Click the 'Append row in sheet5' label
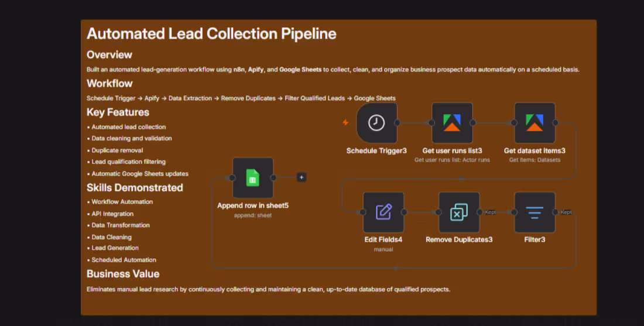The image size is (644, 326). pyautogui.click(x=253, y=205)
